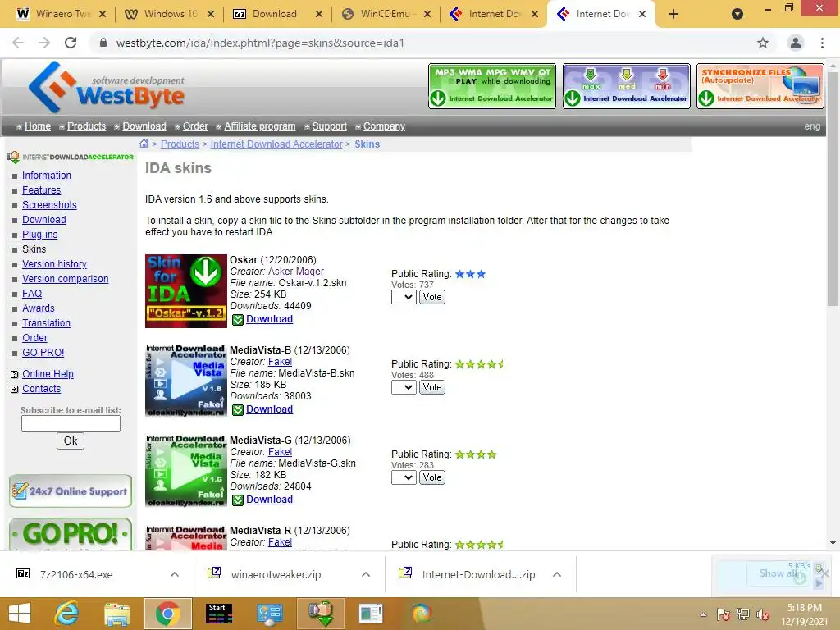This screenshot has width=840, height=630.
Task: Open the tab search dropdown in Chrome
Action: [x=737, y=15]
